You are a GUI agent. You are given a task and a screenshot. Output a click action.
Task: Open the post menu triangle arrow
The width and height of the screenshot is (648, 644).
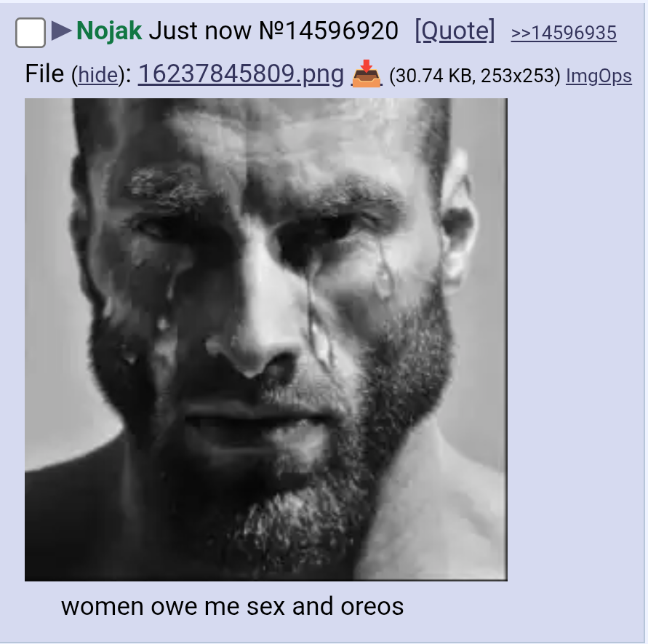[62, 31]
